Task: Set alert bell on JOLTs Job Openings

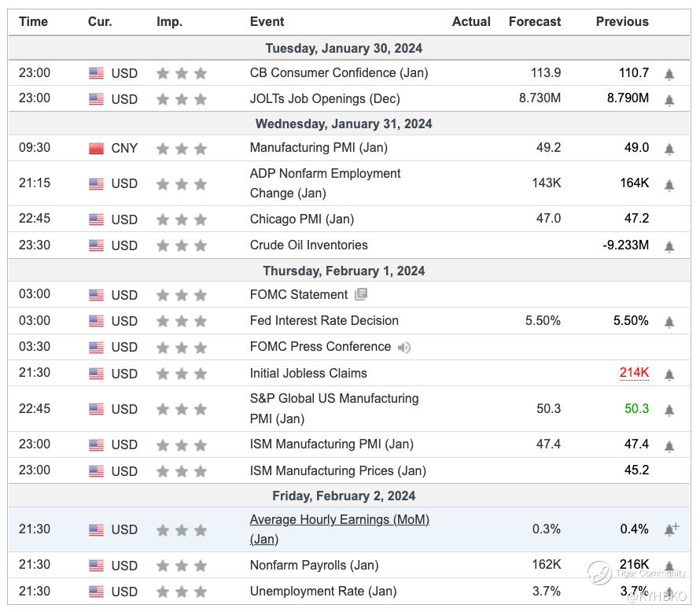Action: tap(669, 100)
